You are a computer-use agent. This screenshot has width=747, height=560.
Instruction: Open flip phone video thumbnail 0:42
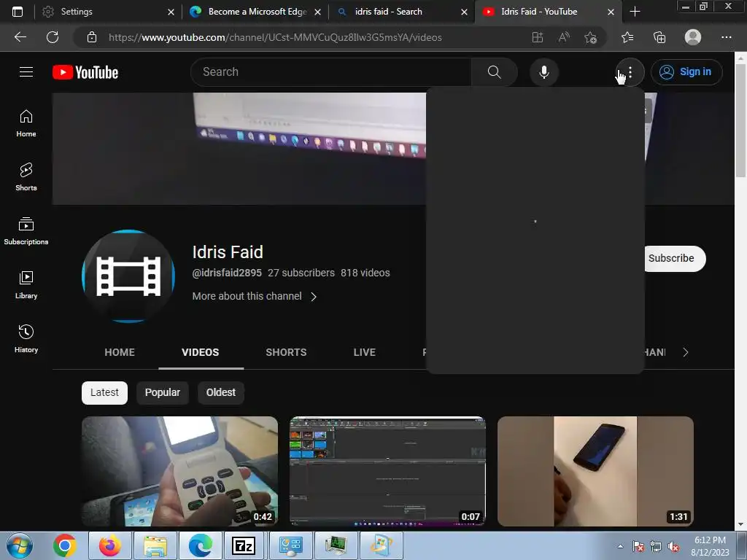[x=179, y=472]
